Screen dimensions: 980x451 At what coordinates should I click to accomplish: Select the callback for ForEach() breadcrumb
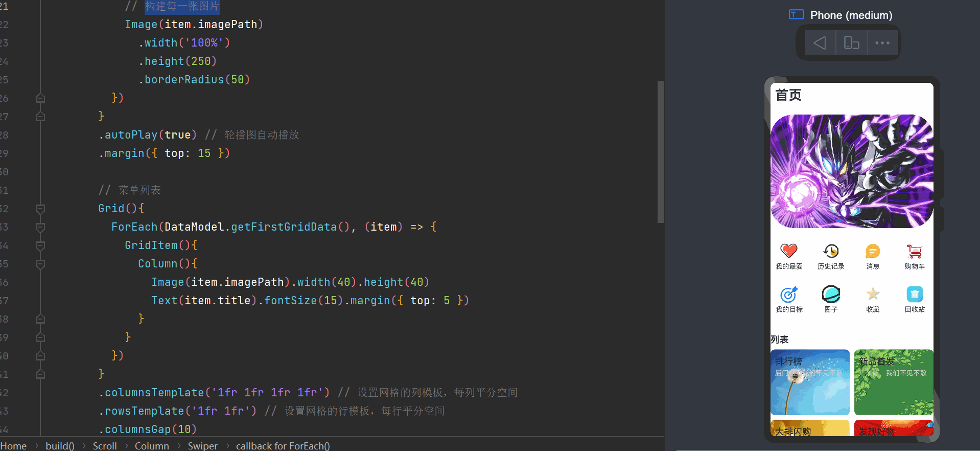tap(283, 446)
